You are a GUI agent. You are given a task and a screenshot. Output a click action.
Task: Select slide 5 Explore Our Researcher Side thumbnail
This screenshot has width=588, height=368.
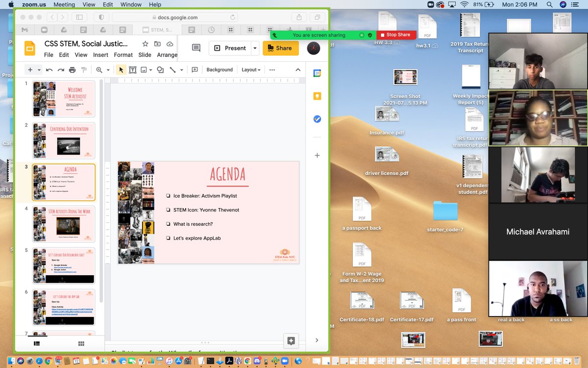pyautogui.click(x=64, y=265)
